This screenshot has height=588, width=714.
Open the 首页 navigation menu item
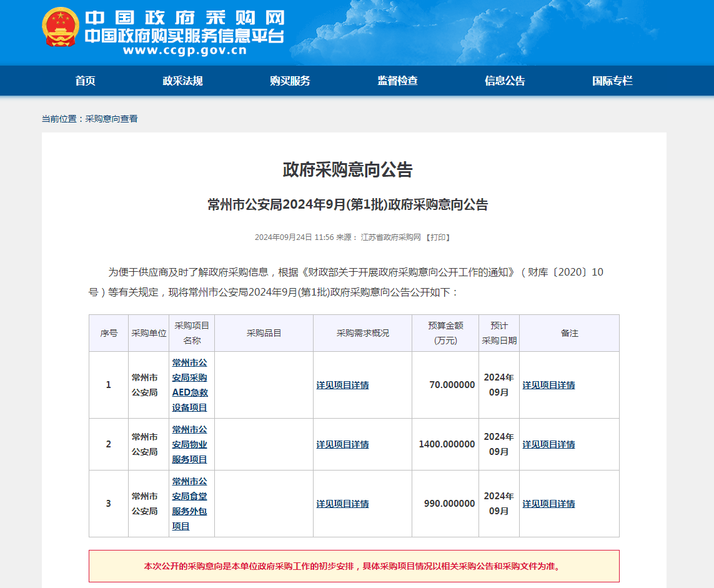pos(86,81)
